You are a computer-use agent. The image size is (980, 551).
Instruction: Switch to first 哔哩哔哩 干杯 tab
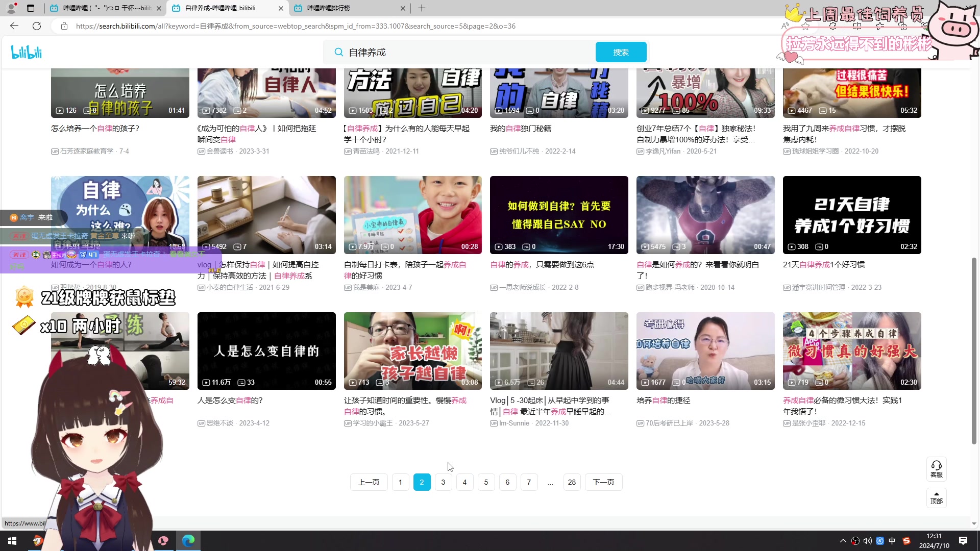coord(106,8)
